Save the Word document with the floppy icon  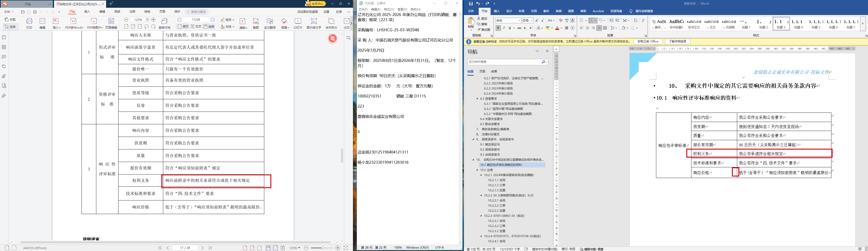point(471,3)
